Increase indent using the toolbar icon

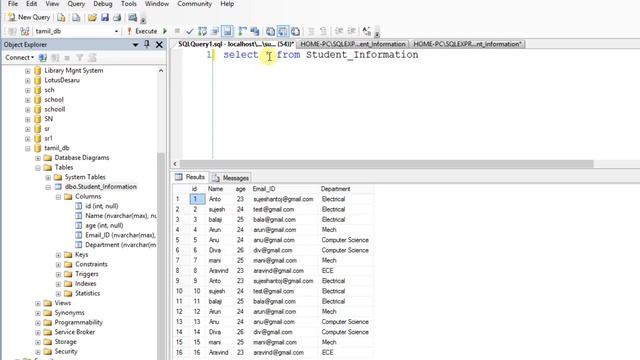[x=351, y=31]
